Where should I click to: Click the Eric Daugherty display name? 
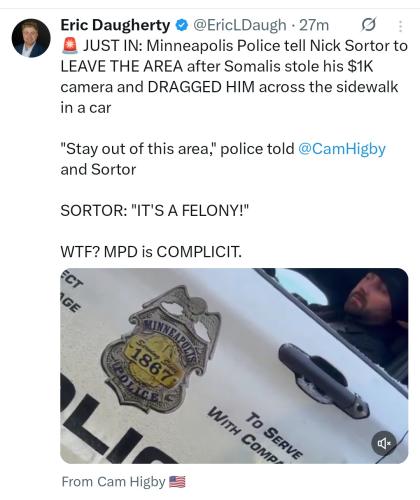(x=115, y=25)
